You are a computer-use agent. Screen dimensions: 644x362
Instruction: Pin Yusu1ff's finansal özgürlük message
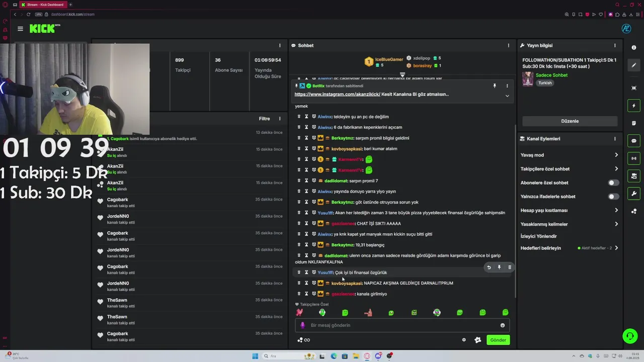[499, 267]
